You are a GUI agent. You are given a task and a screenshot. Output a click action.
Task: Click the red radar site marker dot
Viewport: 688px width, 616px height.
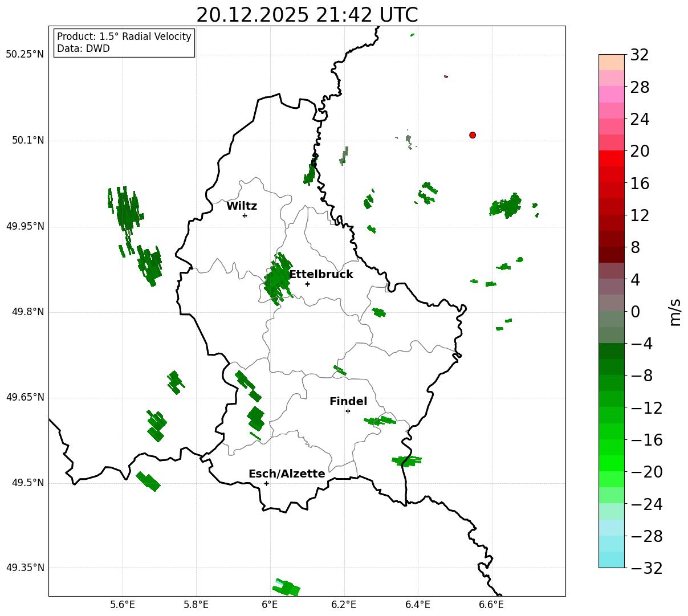pyautogui.click(x=473, y=135)
